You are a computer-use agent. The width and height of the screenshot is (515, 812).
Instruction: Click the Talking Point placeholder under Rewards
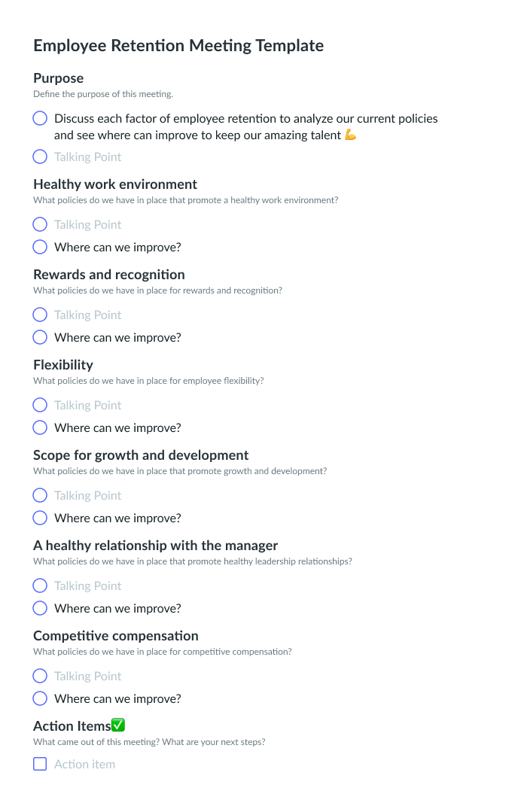87,315
